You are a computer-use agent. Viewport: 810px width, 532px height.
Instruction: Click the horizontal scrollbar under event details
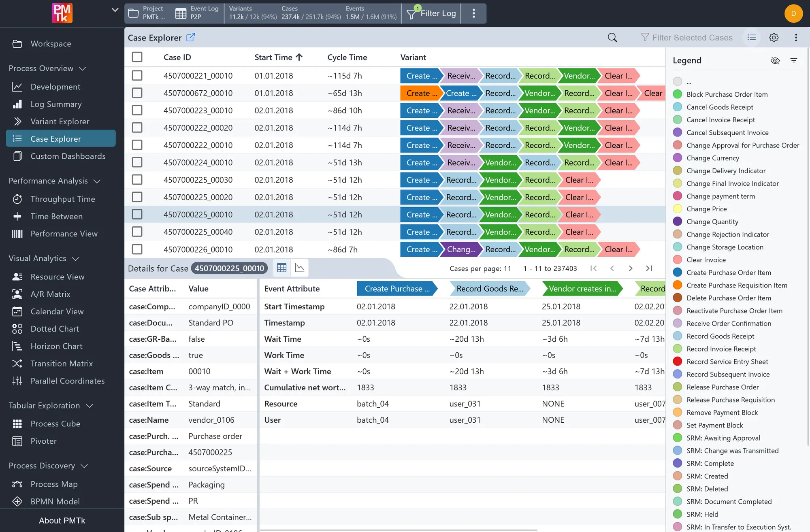pyautogui.click(x=399, y=530)
